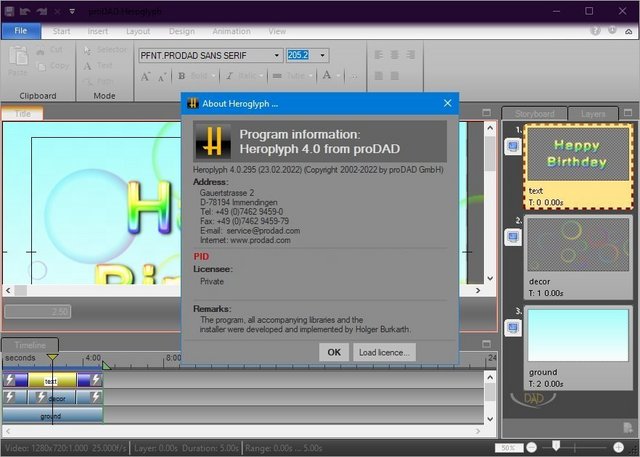Switch to the Animation ribbon tab
The width and height of the screenshot is (640, 457).
tap(231, 31)
